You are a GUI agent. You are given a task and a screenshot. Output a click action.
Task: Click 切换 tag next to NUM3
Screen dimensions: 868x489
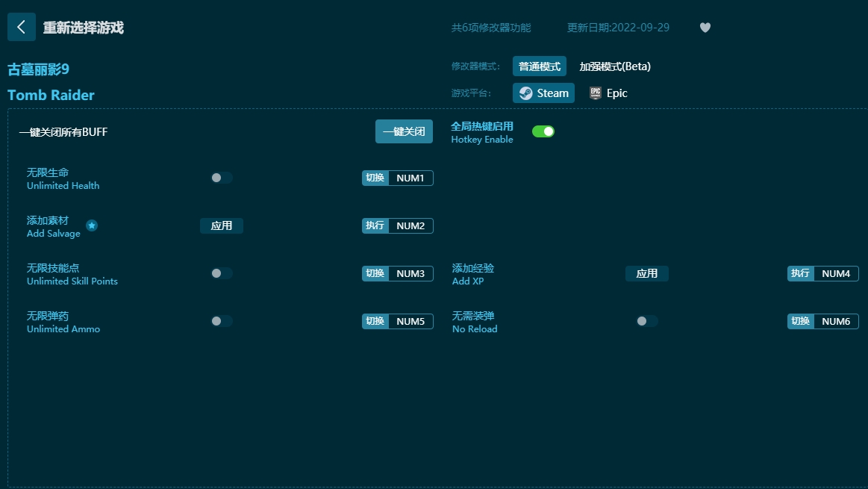(x=375, y=273)
